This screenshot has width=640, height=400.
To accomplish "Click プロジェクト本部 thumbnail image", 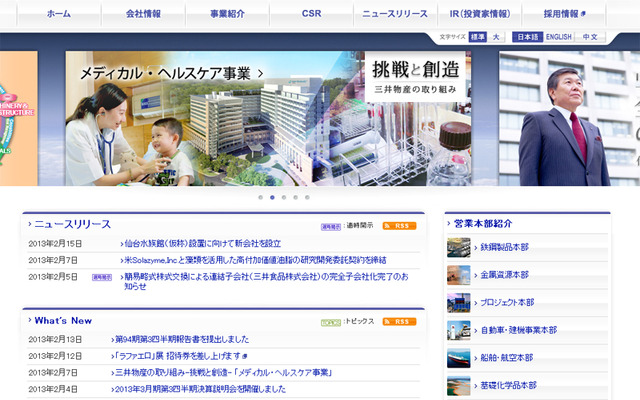I will [x=458, y=302].
